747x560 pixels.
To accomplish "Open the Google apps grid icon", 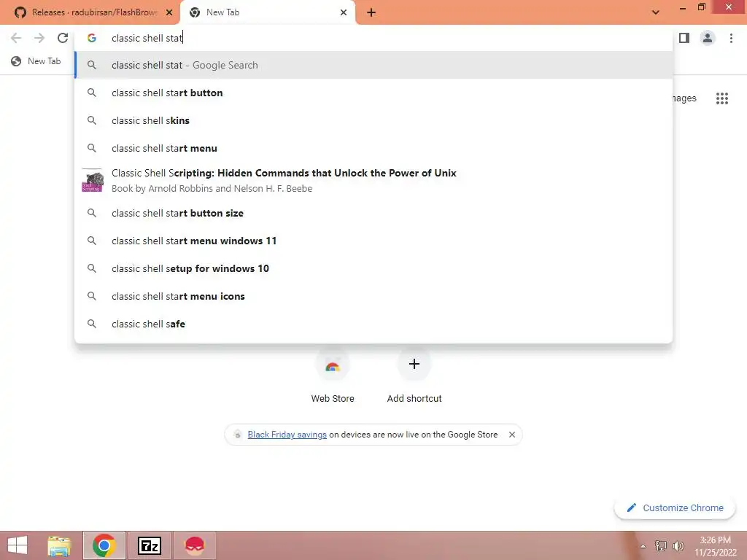I will pos(721,98).
